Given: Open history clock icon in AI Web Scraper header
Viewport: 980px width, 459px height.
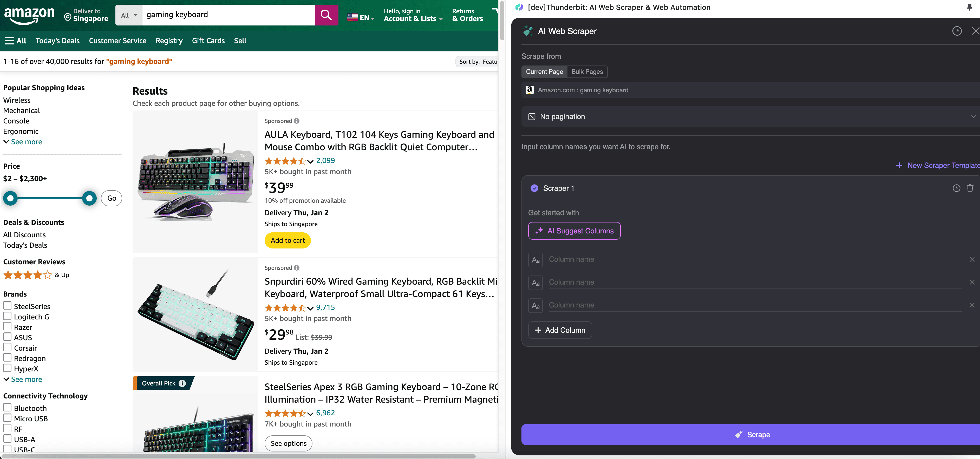Looking at the screenshot, I should (957, 31).
